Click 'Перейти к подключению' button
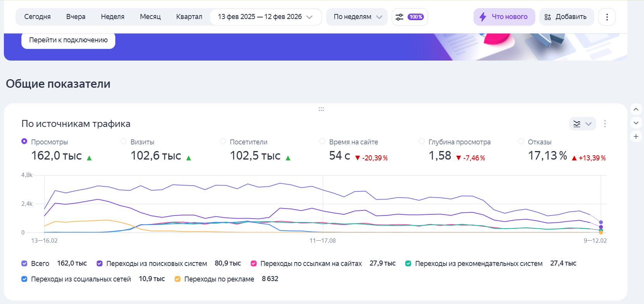644x304 pixels. 68,40
